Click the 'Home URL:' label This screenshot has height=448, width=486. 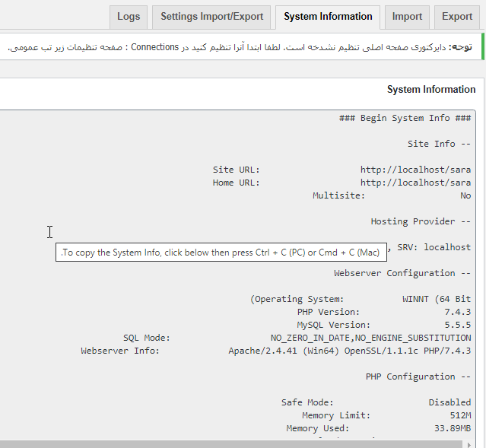click(237, 183)
